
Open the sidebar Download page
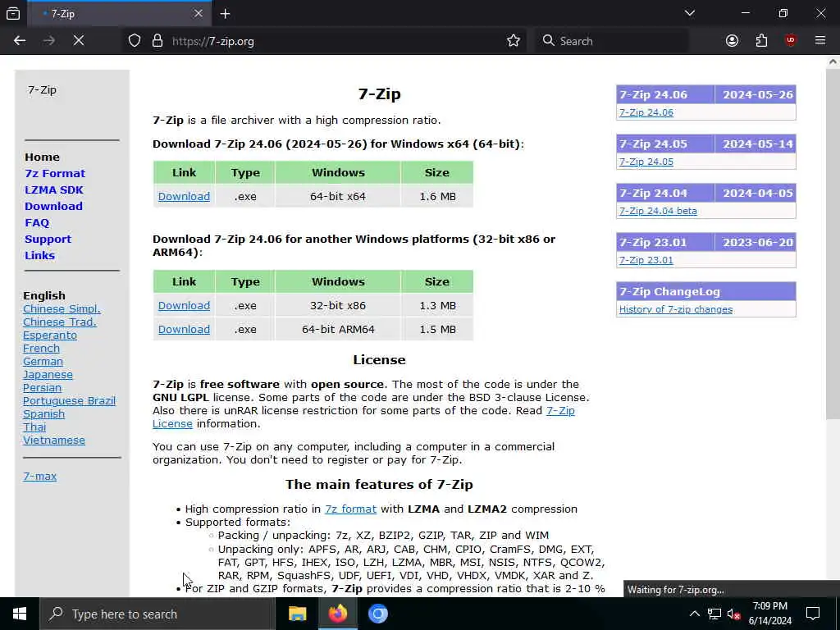[x=53, y=206]
